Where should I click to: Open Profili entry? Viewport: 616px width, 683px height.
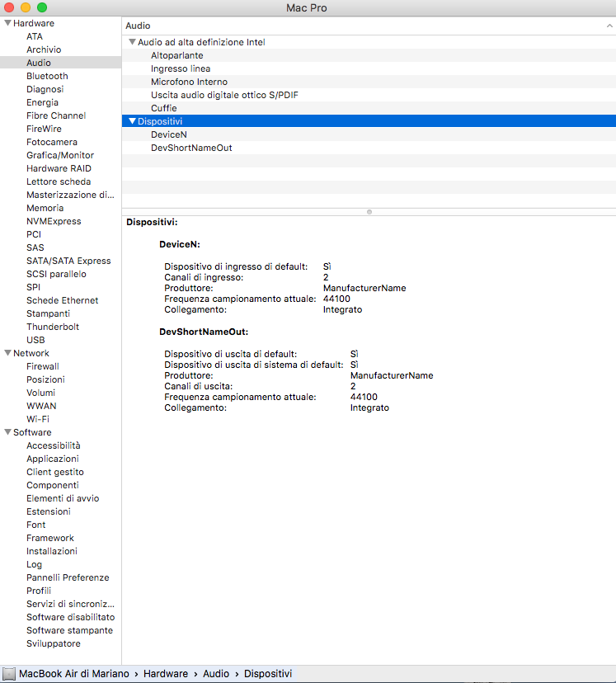38,591
